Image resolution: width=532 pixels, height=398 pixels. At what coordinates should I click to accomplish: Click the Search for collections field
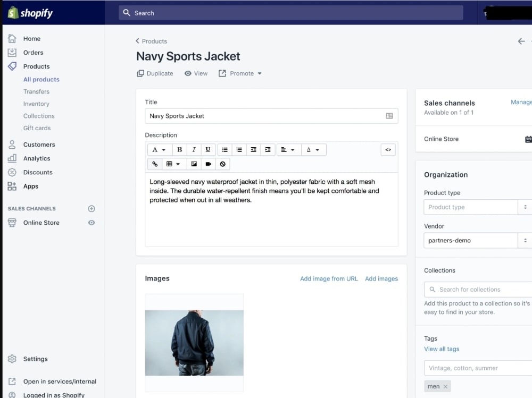coord(478,290)
